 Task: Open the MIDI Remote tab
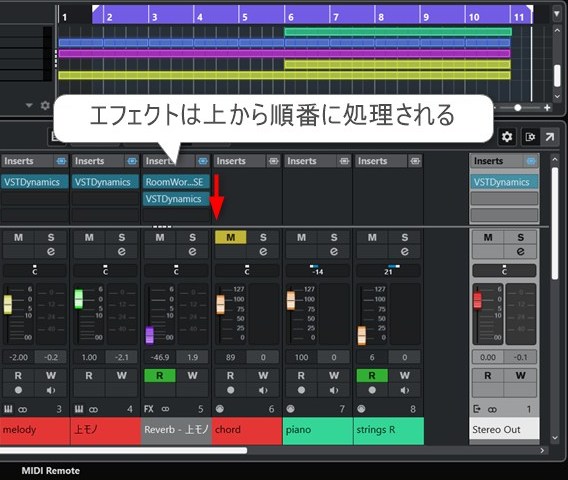(51, 471)
